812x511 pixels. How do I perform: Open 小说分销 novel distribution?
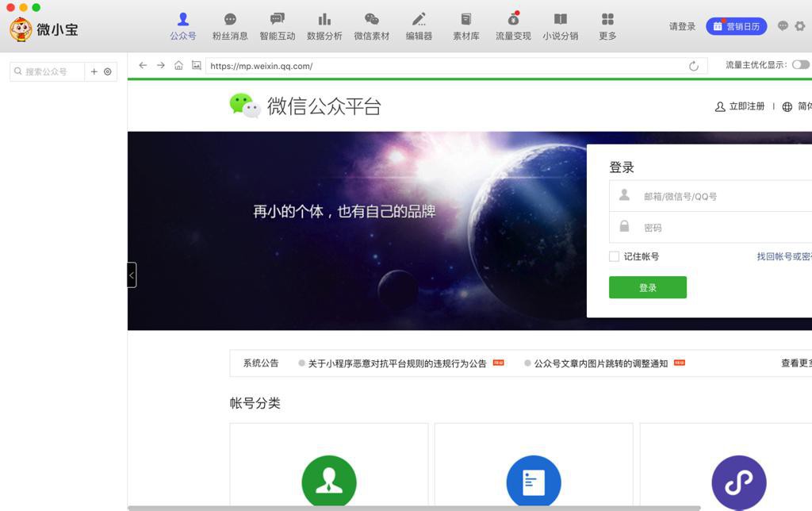click(561, 26)
